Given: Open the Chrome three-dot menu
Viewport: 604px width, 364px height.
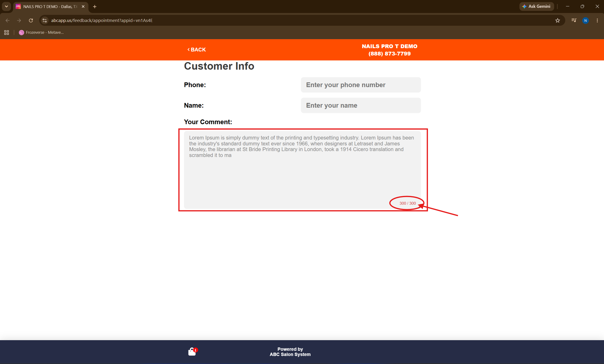Looking at the screenshot, I should point(597,21).
